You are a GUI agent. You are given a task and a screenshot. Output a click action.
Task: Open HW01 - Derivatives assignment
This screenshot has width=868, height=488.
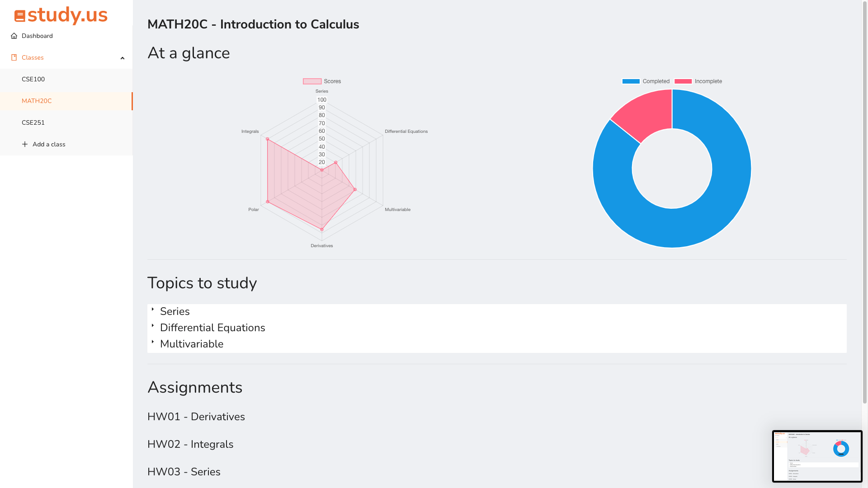coord(196,417)
